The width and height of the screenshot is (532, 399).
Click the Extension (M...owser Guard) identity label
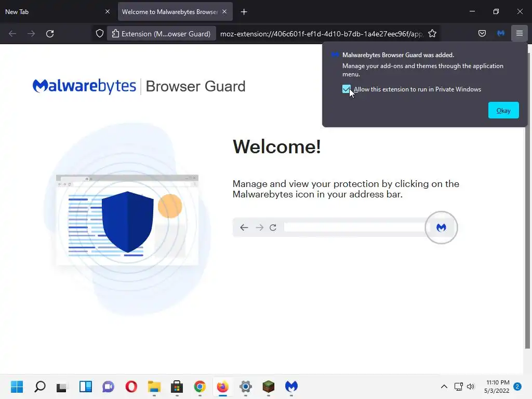[x=162, y=34]
